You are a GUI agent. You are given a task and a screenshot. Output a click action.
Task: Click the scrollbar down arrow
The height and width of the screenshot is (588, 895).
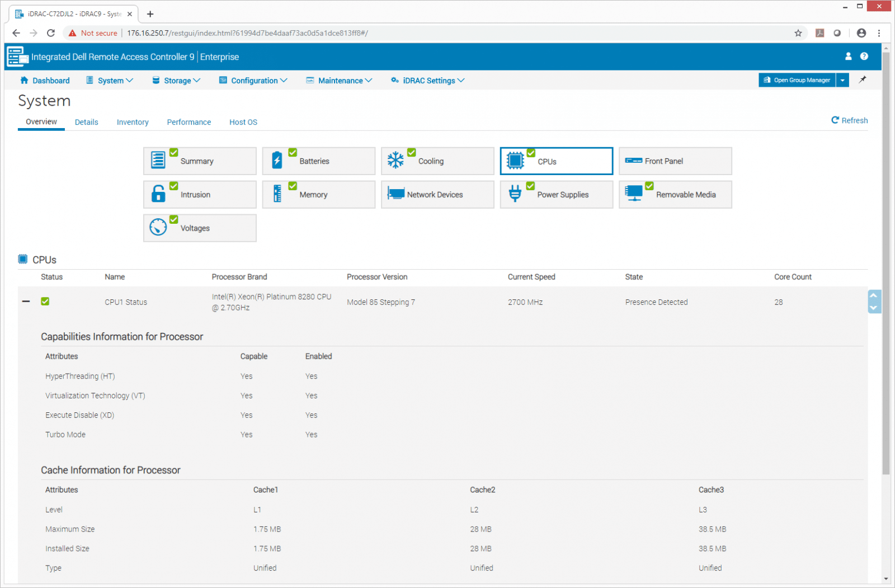click(886, 578)
